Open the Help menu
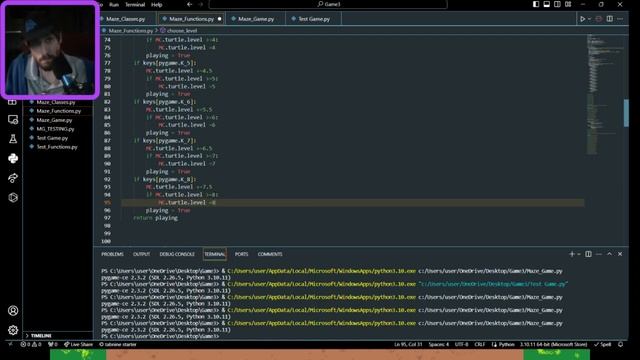The width and height of the screenshot is (640, 360). coord(157,4)
